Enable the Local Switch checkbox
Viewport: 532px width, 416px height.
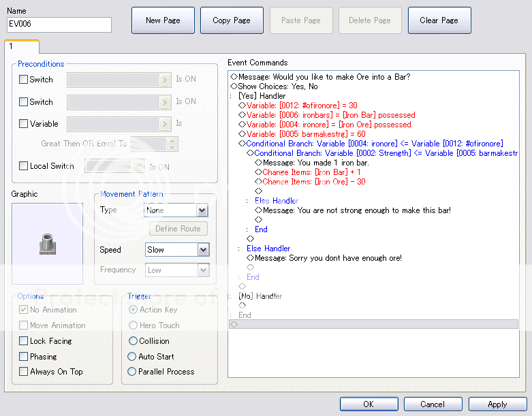point(24,166)
